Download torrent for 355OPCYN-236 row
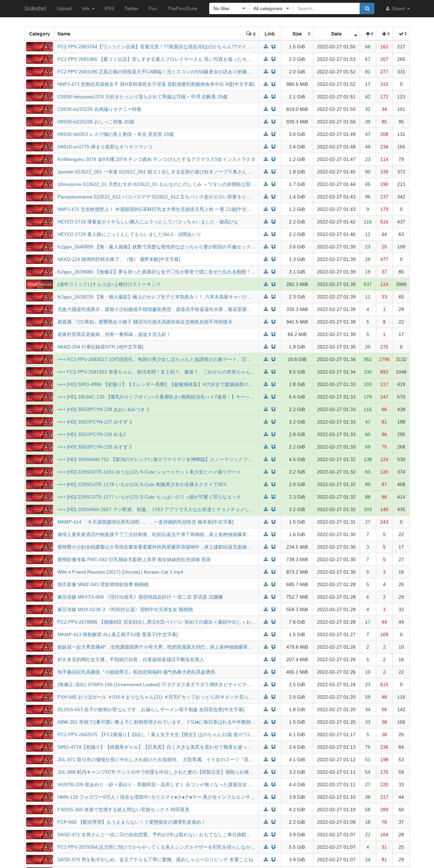This screenshot has width=434, height=868. [266, 434]
